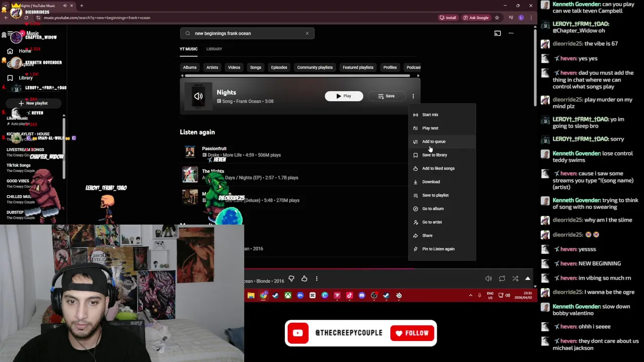644x362 pixels.
Task: Click the address bar URL
Action: tap(97, 18)
